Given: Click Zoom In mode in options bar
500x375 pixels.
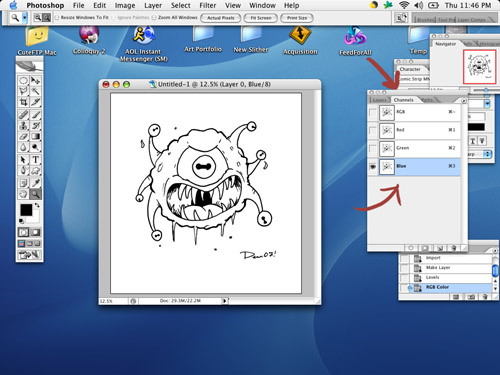Looking at the screenshot, I should (38, 18).
